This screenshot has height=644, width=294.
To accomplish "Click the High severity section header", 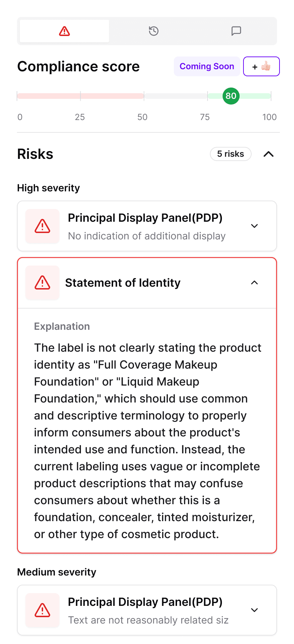I will click(x=48, y=188).
